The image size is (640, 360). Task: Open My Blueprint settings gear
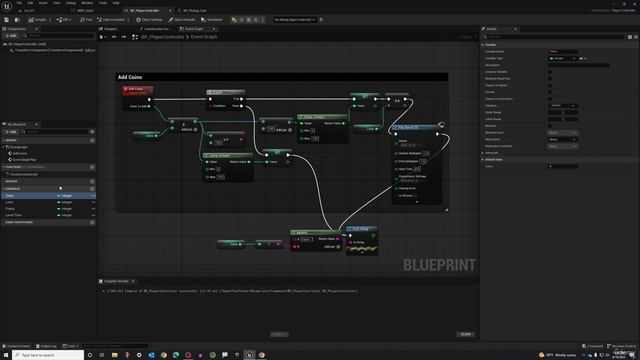(92, 132)
